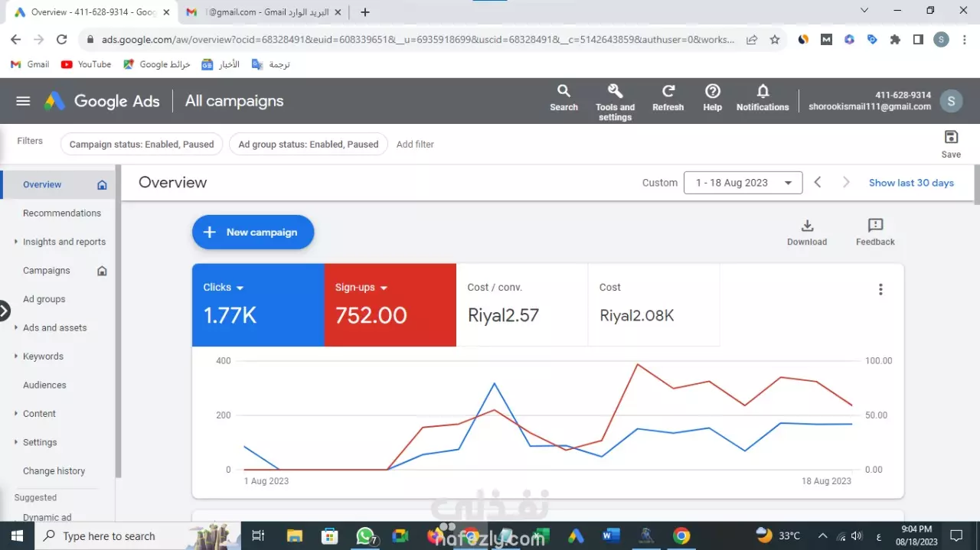Open the YouTube bookmark
Screen dimensions: 980x550
(x=86, y=64)
